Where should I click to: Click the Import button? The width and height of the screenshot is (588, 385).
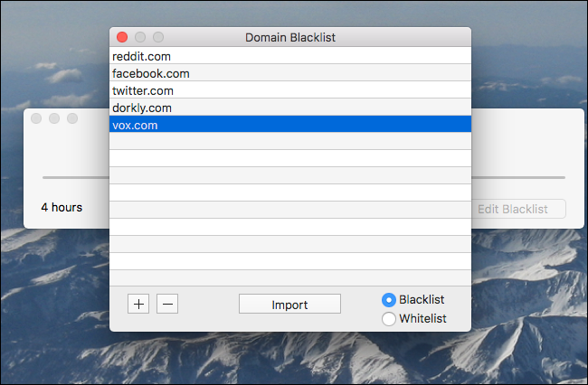click(289, 304)
